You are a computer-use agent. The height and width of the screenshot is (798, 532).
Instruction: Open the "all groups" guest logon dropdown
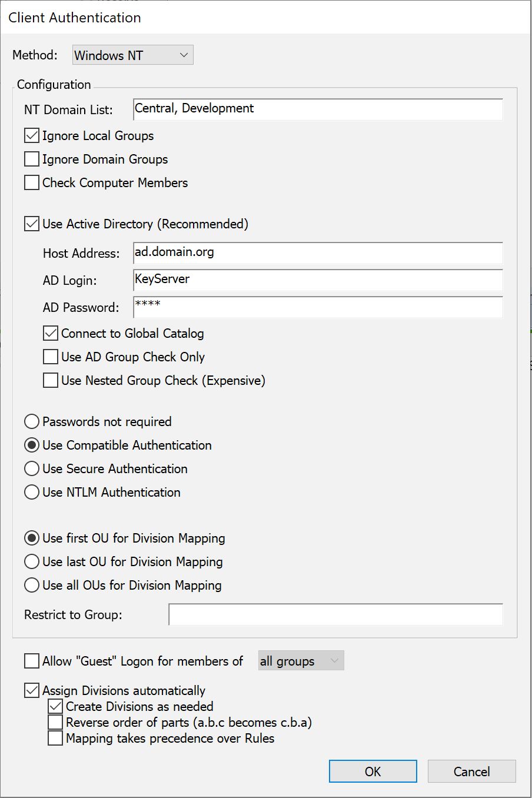click(301, 661)
